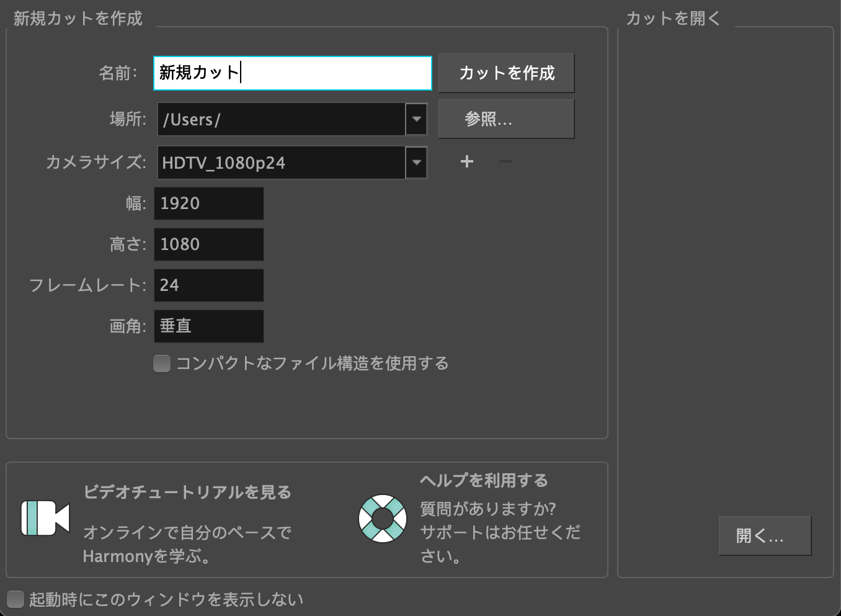Click the HDTV_1080p24 combo box
This screenshot has height=616, width=841.
click(x=281, y=163)
